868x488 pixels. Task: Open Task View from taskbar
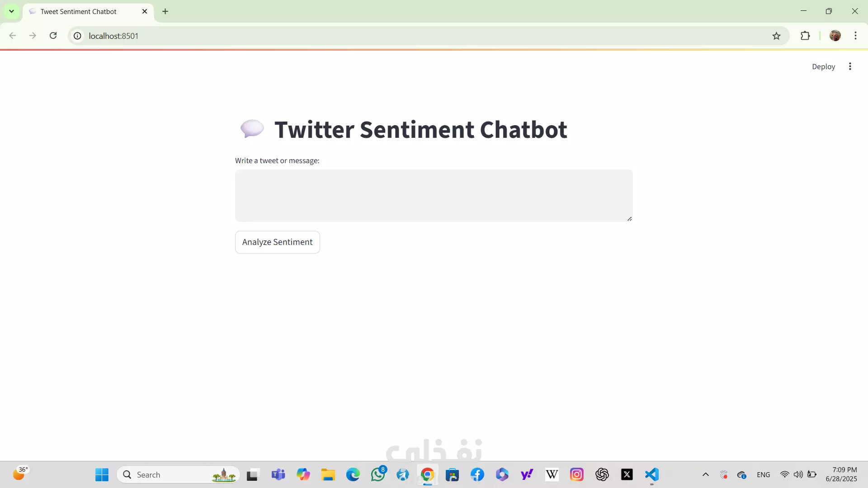tap(252, 474)
